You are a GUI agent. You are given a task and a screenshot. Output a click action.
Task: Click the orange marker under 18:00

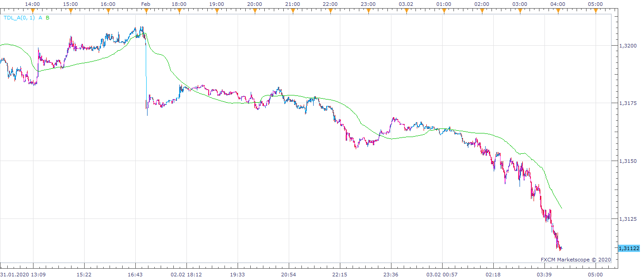(179, 10)
